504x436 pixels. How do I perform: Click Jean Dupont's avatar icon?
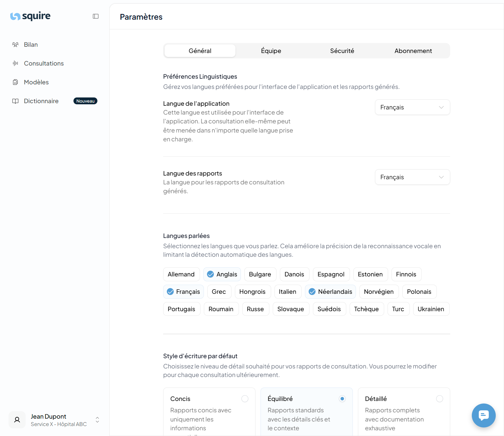coord(17,420)
